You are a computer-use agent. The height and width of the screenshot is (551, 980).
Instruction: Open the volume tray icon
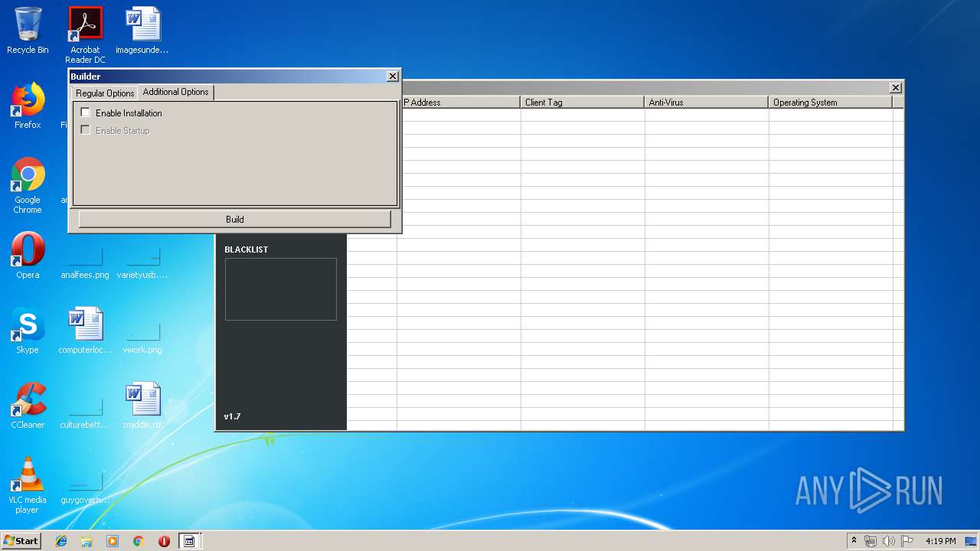click(889, 541)
